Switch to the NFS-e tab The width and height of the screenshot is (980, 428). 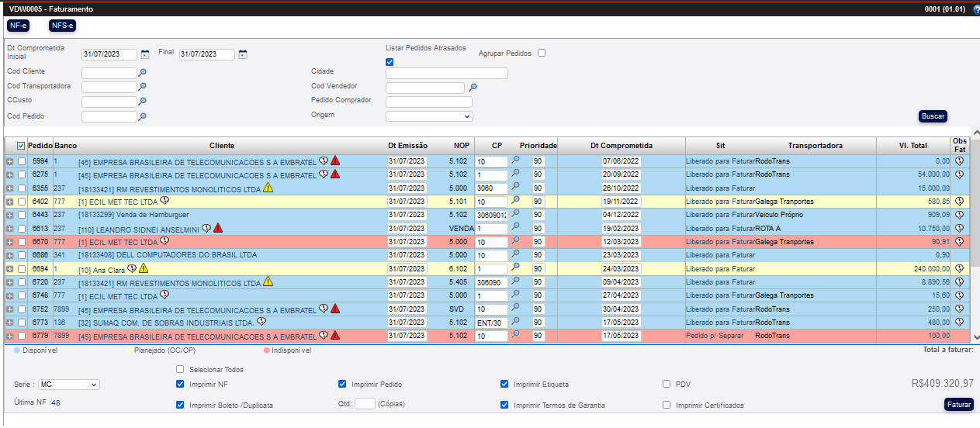click(62, 26)
